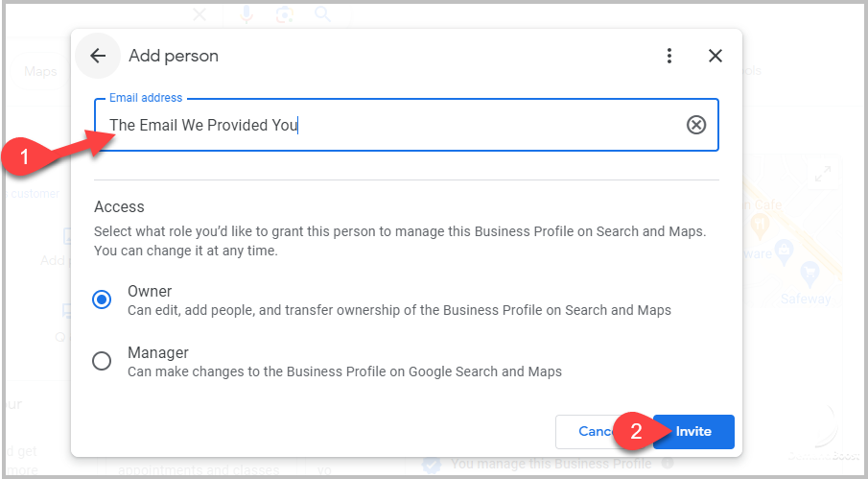Click the Safeway map marker

(809, 275)
